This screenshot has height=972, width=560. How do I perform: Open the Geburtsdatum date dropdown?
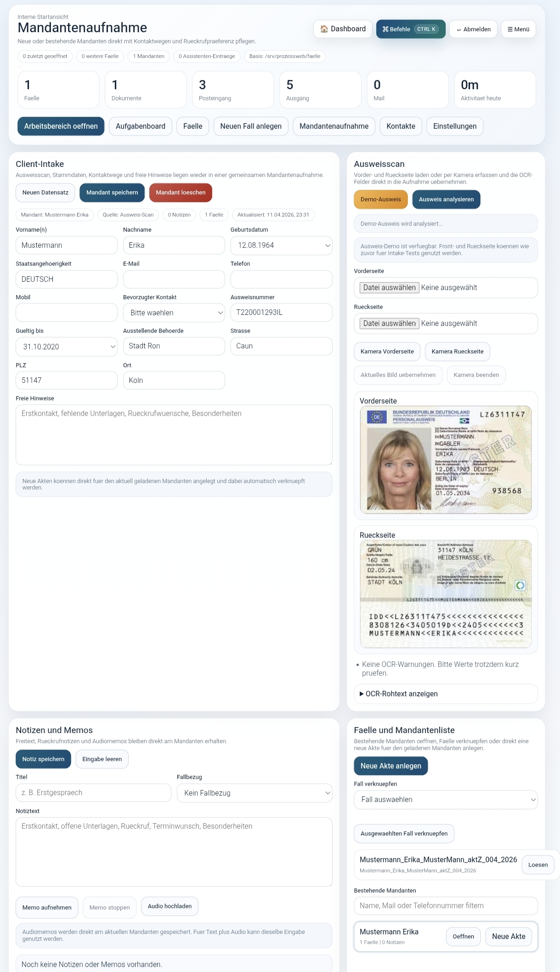click(281, 245)
